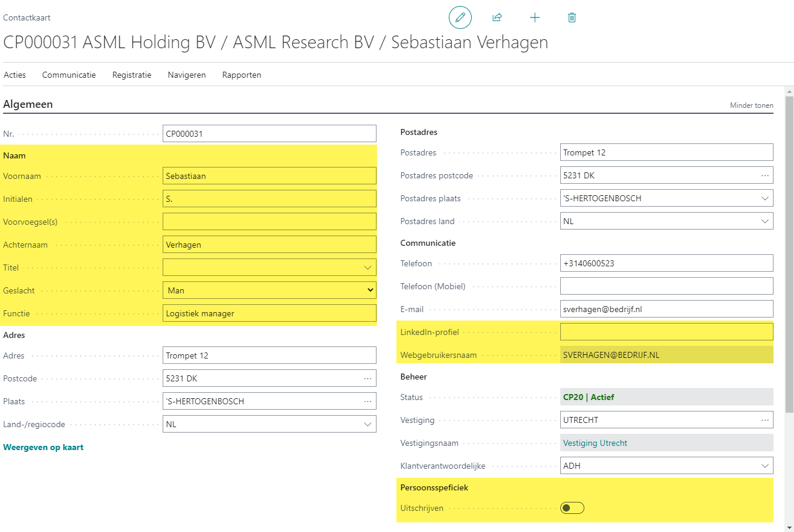Click Minder tonen link

pyautogui.click(x=751, y=105)
